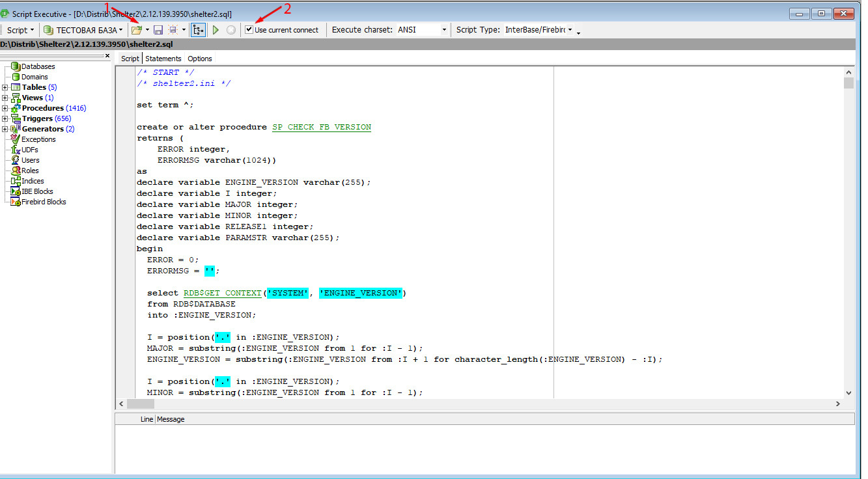Click the toolbar overflow arrow at far right
868x479 pixels.
tap(578, 32)
